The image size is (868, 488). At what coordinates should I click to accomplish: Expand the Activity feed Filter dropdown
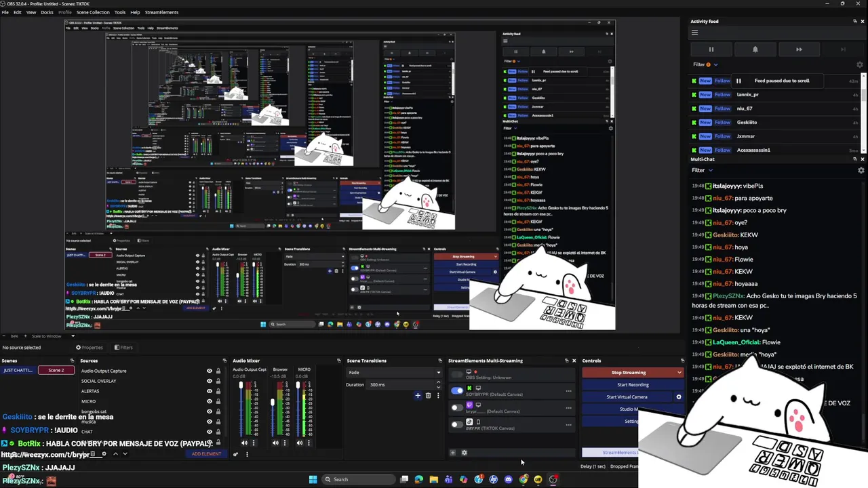click(x=705, y=64)
